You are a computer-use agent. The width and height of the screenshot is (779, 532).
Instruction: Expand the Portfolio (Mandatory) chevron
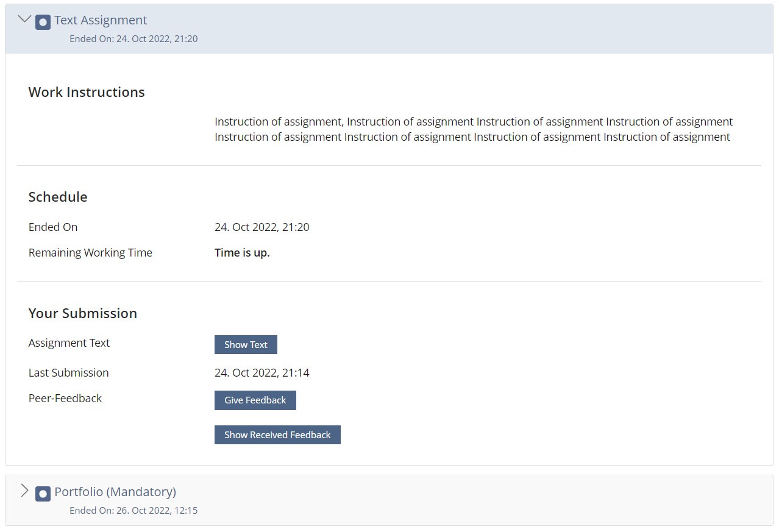24,491
